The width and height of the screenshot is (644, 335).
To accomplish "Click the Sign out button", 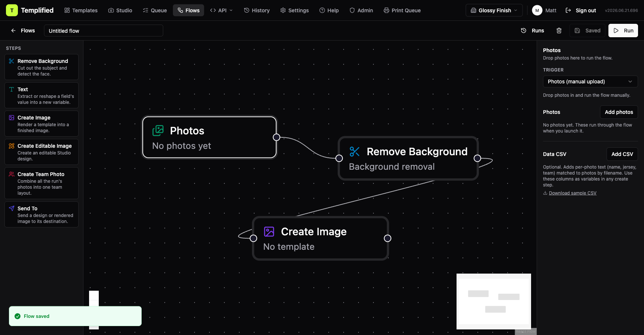I will click(581, 10).
